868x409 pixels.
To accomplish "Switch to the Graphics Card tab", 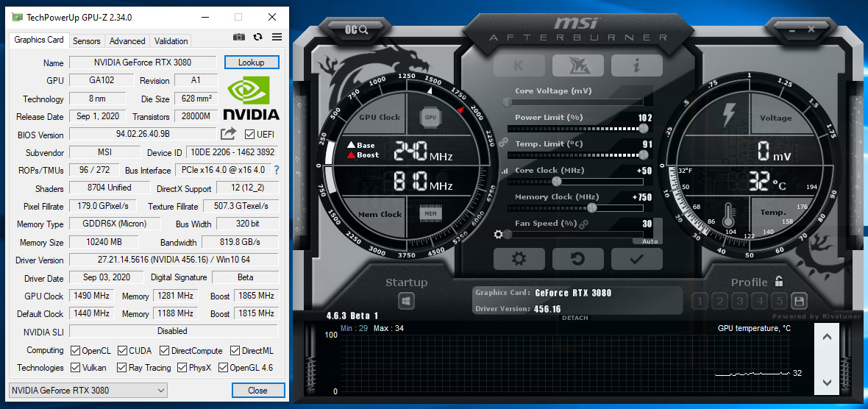I will (x=39, y=40).
